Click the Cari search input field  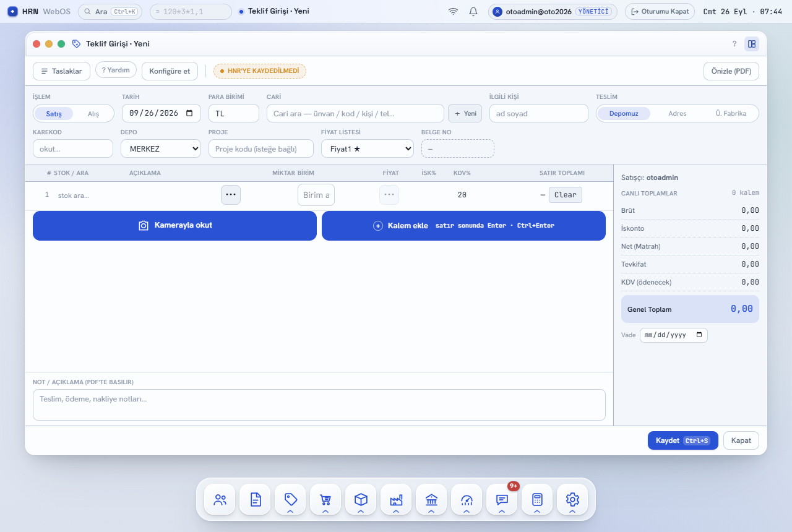355,113
